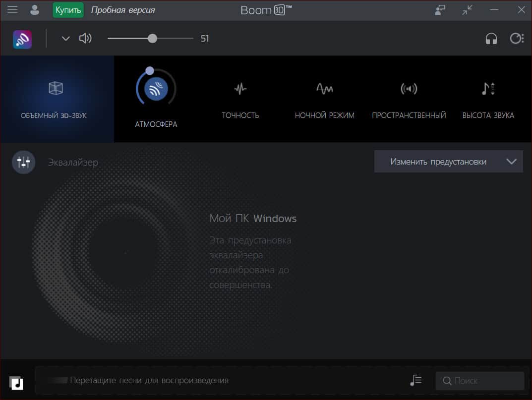This screenshot has height=400, width=532.
Task: Minimize the Boom 3D window
Action: 494,10
